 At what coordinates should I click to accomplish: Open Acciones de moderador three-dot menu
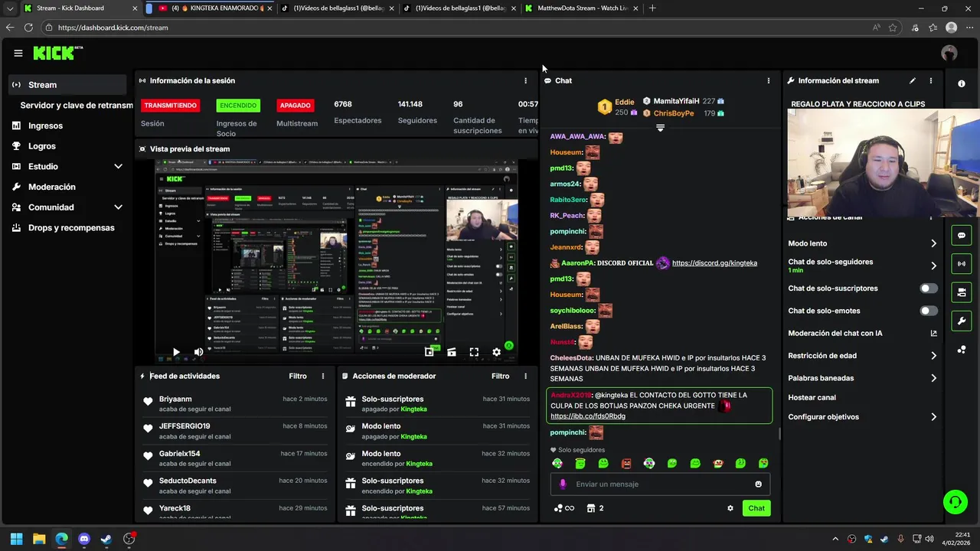click(x=525, y=376)
